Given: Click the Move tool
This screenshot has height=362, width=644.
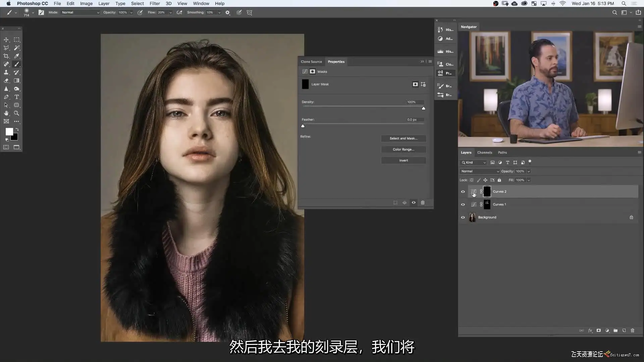Looking at the screenshot, I should coord(6,40).
